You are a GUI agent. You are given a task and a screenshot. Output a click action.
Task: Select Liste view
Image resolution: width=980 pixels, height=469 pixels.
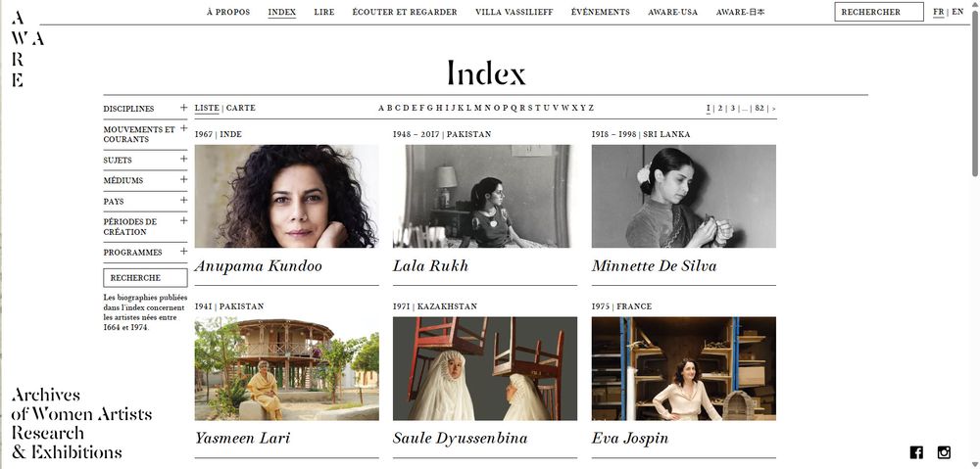pyautogui.click(x=207, y=108)
